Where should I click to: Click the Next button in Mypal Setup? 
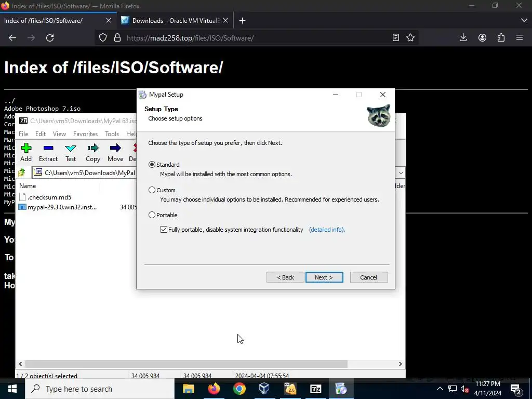pyautogui.click(x=324, y=277)
